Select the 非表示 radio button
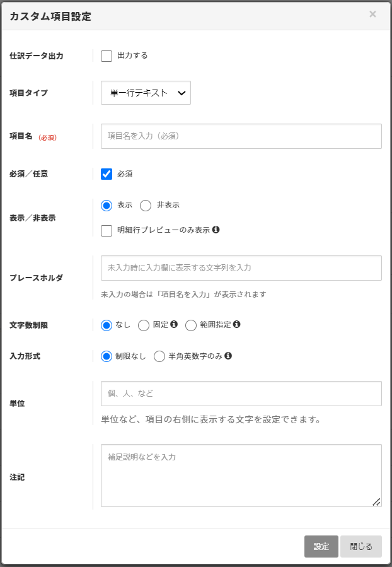The image size is (392, 567). tap(146, 206)
